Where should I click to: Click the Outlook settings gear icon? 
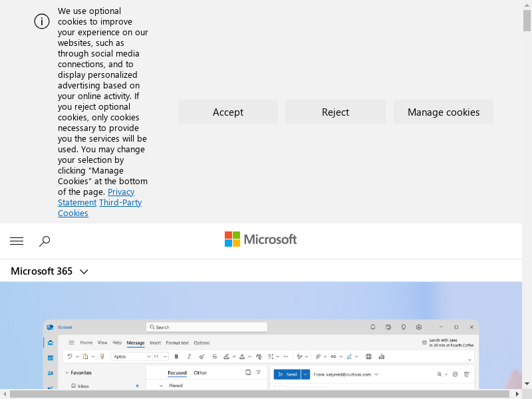point(419,327)
